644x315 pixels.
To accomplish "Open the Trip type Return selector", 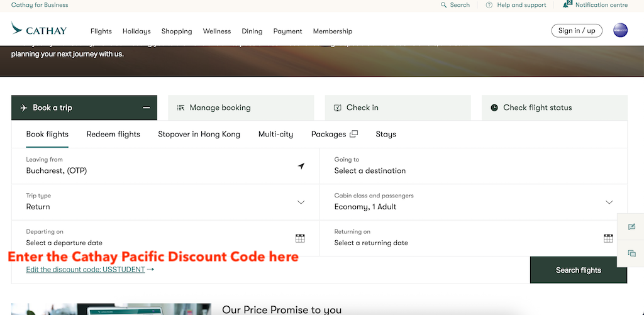I will tap(165, 202).
